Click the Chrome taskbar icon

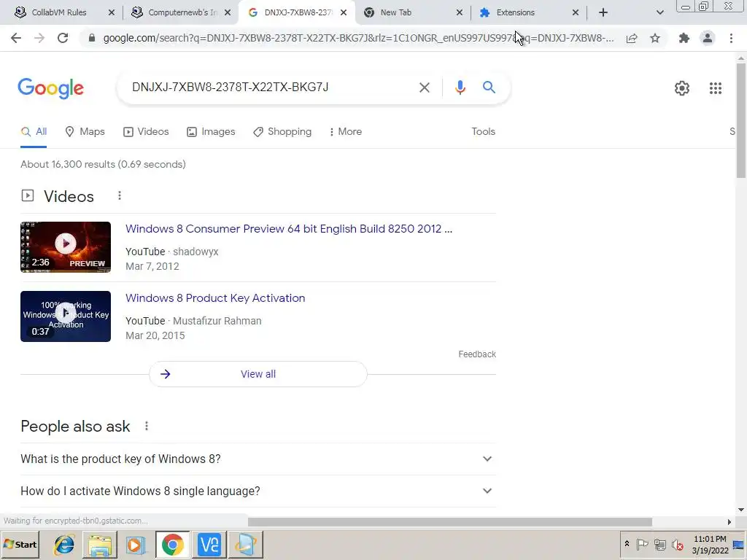coord(172,544)
